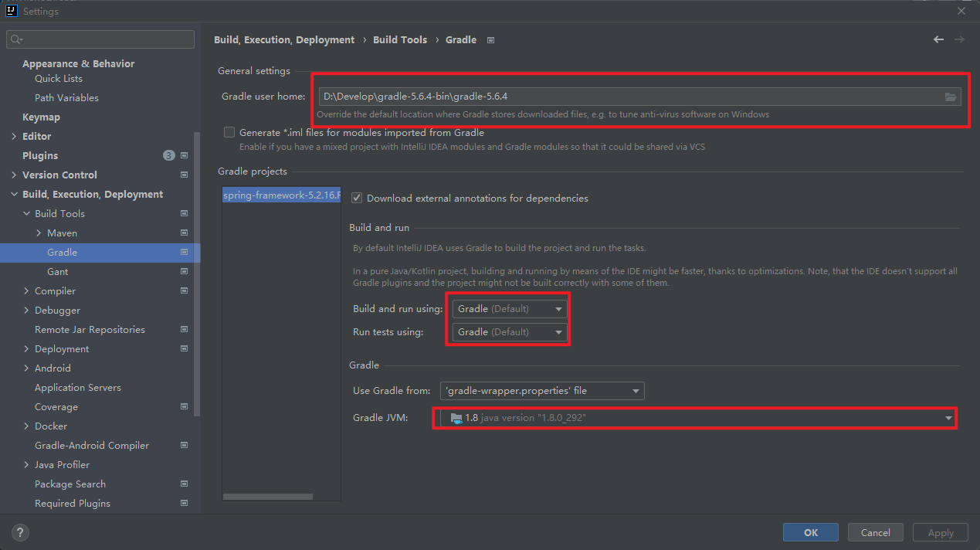
Task: Enable Generate *.iml files for imported modules
Action: click(x=229, y=132)
